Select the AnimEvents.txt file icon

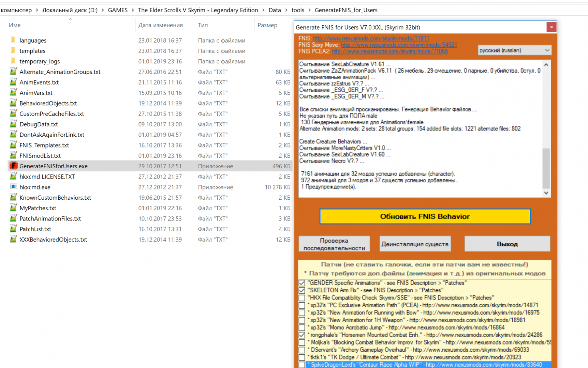[13, 82]
